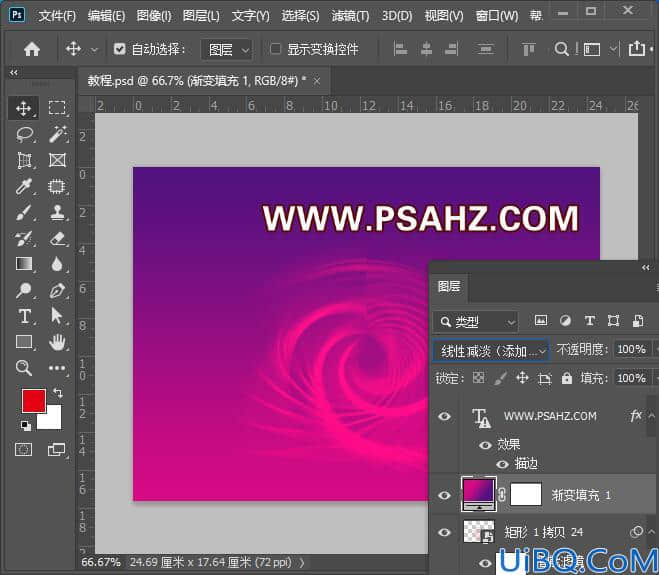Toggle visibility of 描边 stroke effect
Viewport: 659px width, 575px height.
pos(503,464)
